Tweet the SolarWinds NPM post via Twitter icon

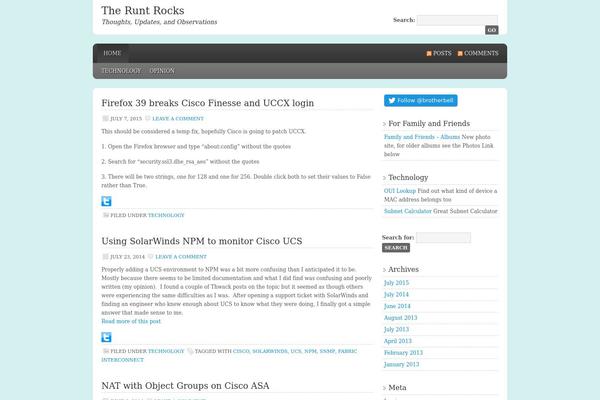(x=106, y=337)
